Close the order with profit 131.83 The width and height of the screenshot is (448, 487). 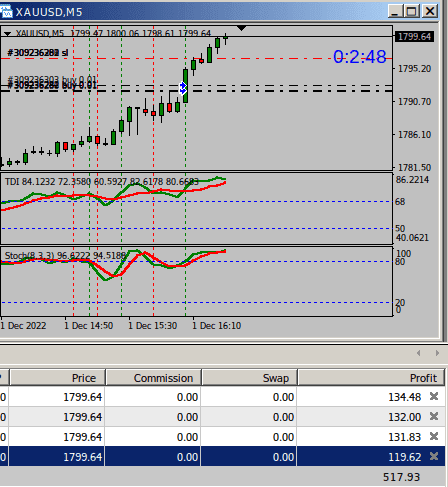point(434,436)
